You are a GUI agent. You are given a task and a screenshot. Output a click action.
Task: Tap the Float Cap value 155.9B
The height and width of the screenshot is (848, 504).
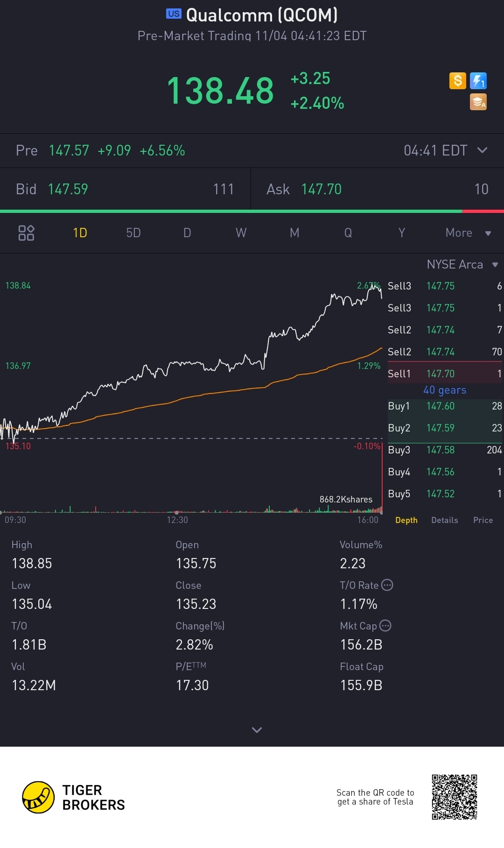point(361,685)
